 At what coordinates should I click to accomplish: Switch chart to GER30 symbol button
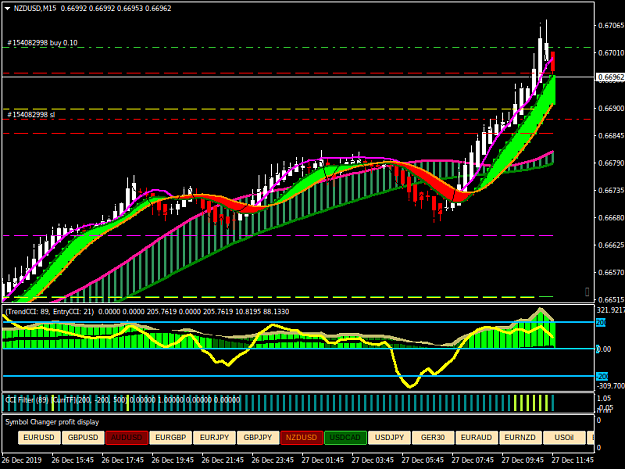click(433, 438)
